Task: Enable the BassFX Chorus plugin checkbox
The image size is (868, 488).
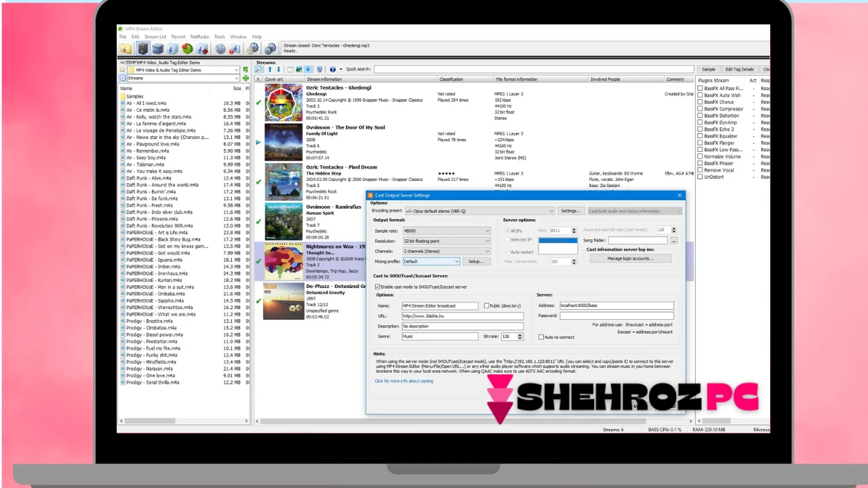Action: coord(701,102)
